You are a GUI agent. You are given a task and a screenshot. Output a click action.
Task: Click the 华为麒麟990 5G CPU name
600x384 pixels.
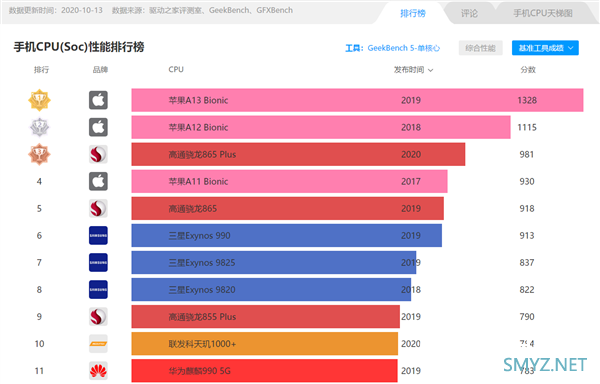[x=200, y=371]
